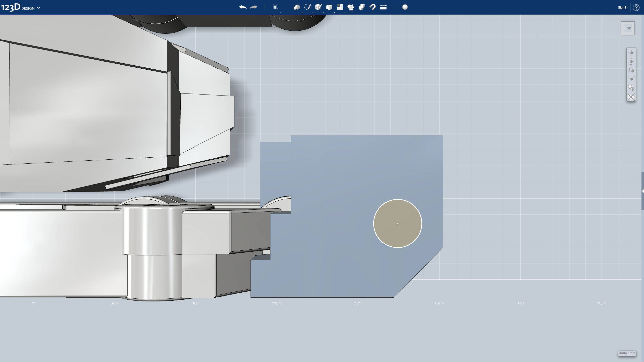Click the Undo arrow
The image size is (644, 362).
[x=242, y=7]
